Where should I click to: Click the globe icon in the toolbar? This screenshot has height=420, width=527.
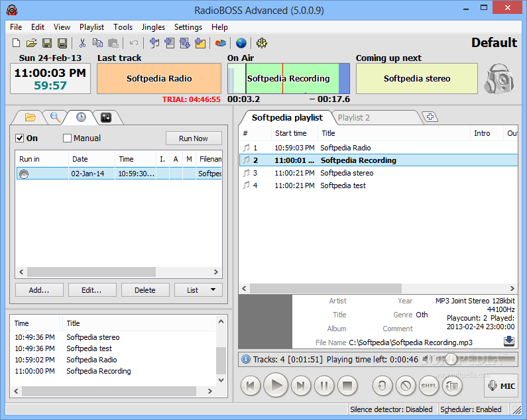241,43
